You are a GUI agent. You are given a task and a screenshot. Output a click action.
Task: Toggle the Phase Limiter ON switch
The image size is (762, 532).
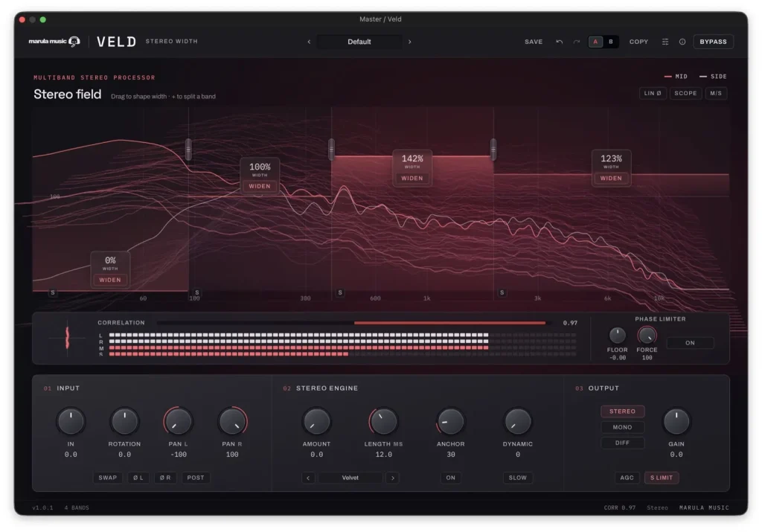[x=690, y=343]
